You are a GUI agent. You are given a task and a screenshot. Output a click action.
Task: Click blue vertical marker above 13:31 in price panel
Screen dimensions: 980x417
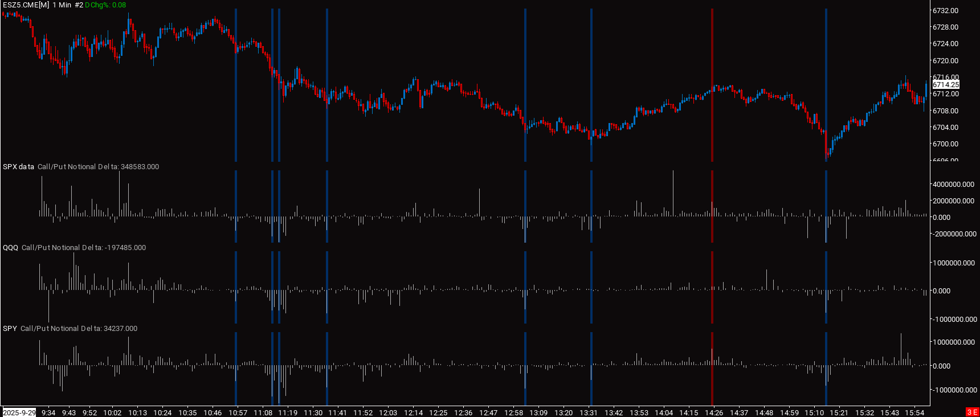tap(591, 85)
